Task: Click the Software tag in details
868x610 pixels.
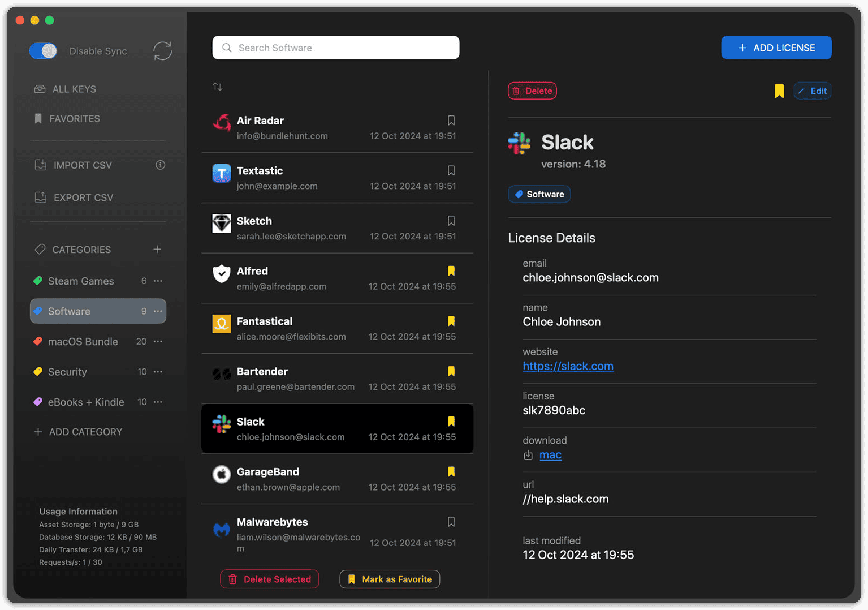Action: 539,194
